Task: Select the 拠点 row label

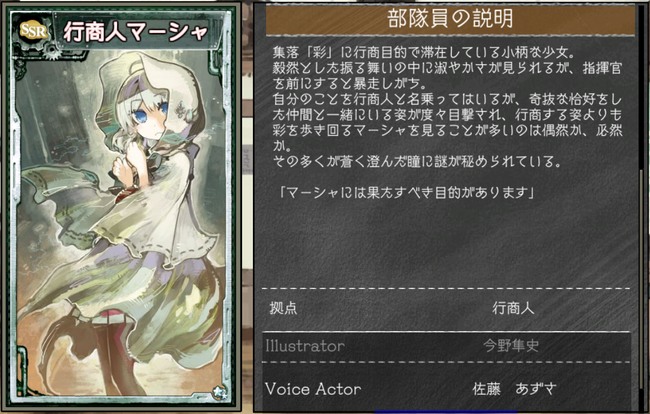Action: [x=283, y=308]
